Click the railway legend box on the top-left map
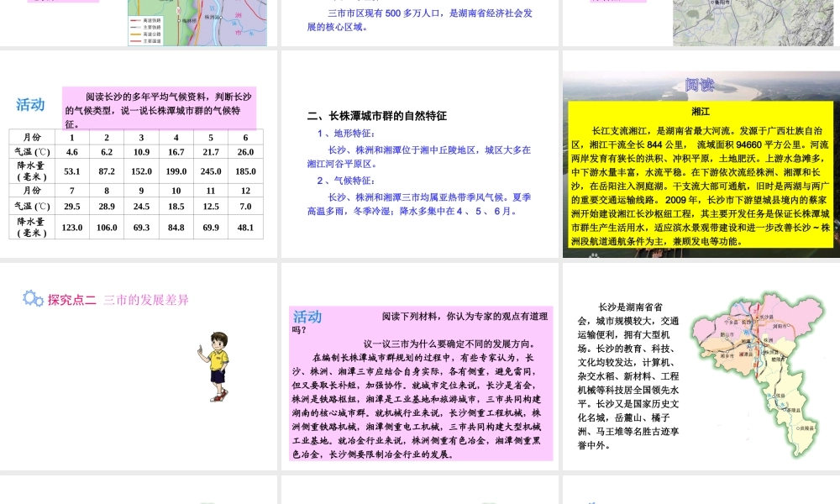 point(145,30)
